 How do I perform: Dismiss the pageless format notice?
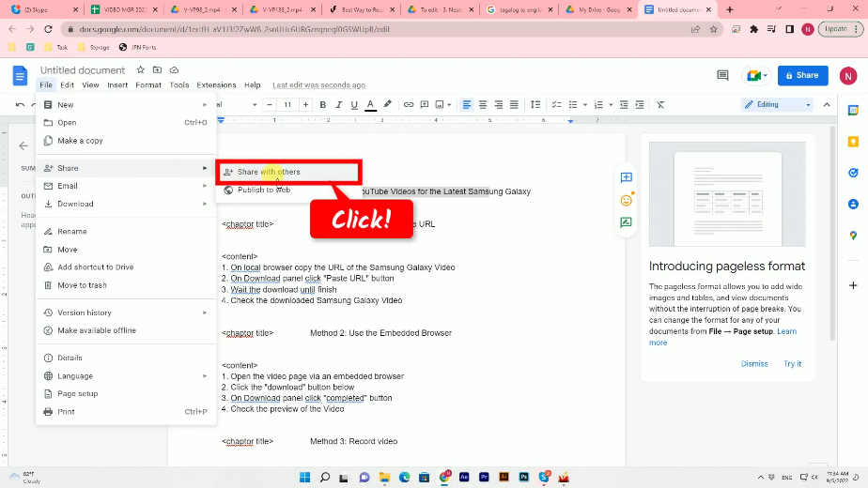753,363
